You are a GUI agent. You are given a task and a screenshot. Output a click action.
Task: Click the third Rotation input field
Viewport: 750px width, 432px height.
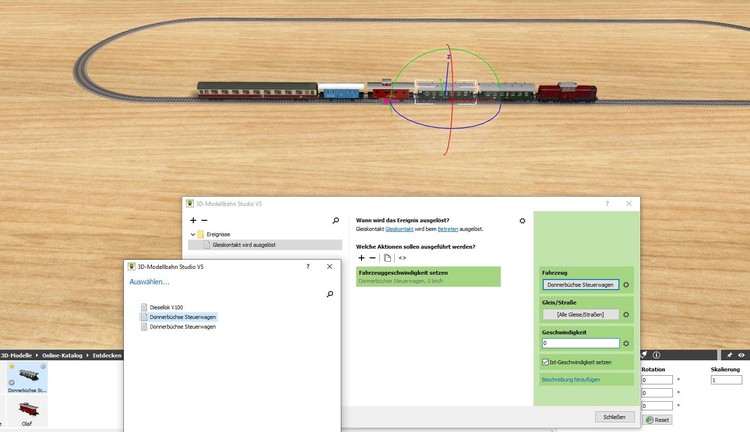657,406
